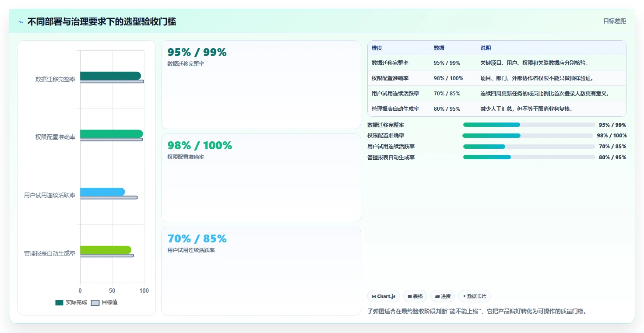The width and height of the screenshot is (644, 333).
Task: Click the 70% / 85% cell in the table
Action: tap(447, 94)
